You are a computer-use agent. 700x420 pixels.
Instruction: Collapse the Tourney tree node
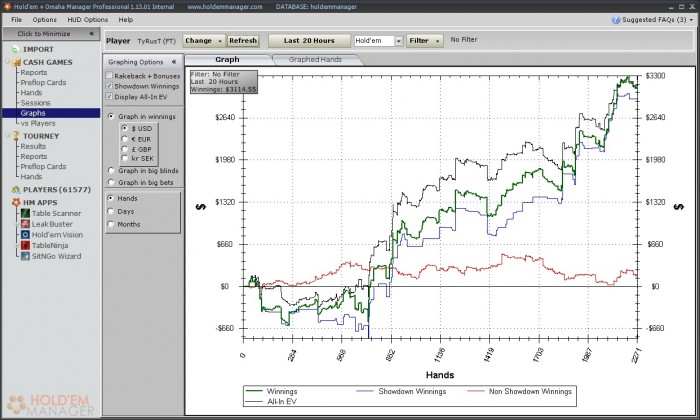[8, 136]
